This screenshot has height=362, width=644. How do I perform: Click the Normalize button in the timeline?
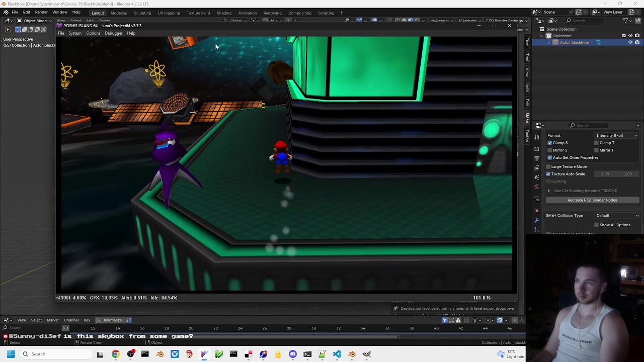tap(109, 320)
